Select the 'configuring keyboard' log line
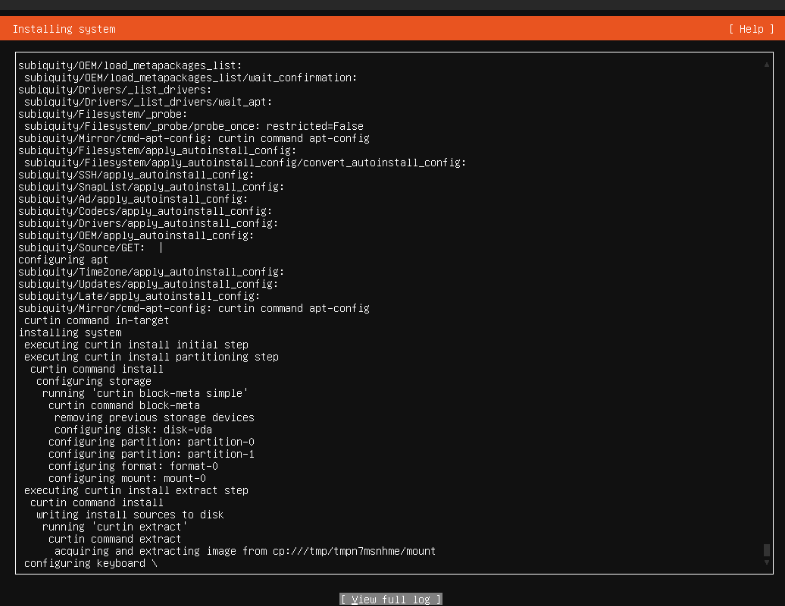Viewport: 785px width, 606px height. 91,563
